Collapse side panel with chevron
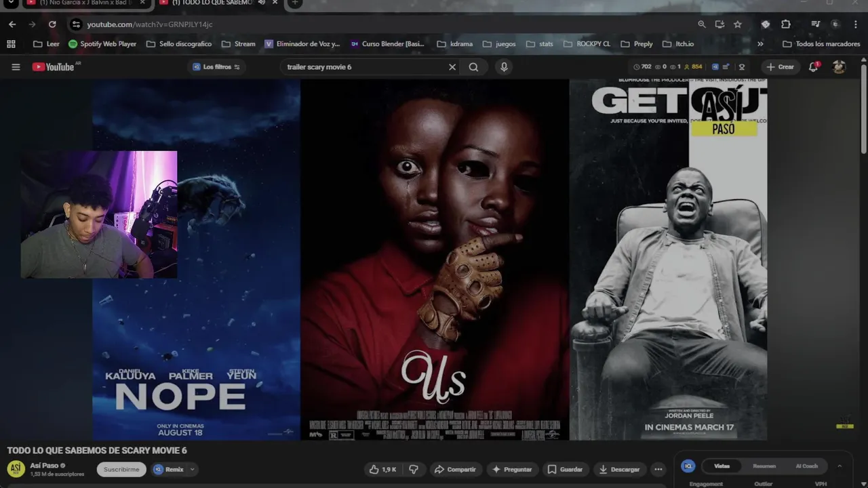 click(x=840, y=466)
